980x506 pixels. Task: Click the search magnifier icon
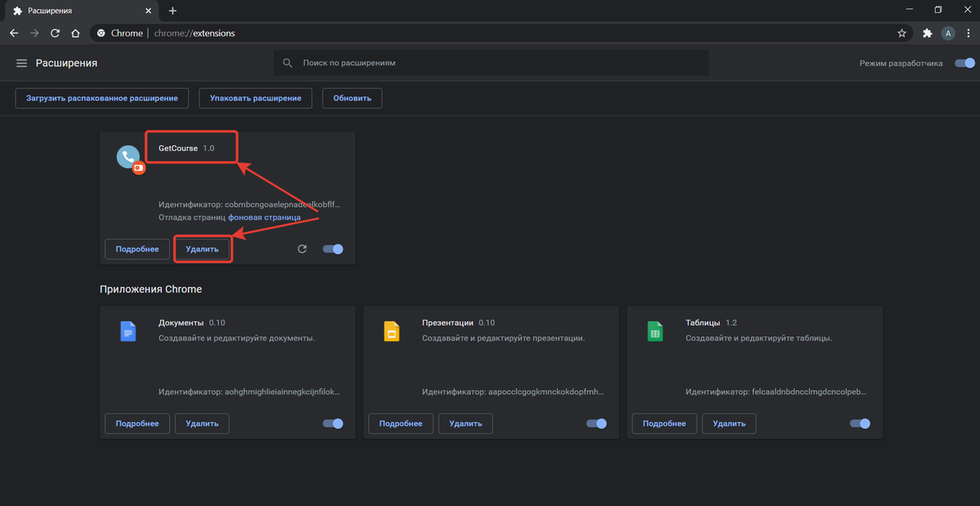click(x=287, y=63)
